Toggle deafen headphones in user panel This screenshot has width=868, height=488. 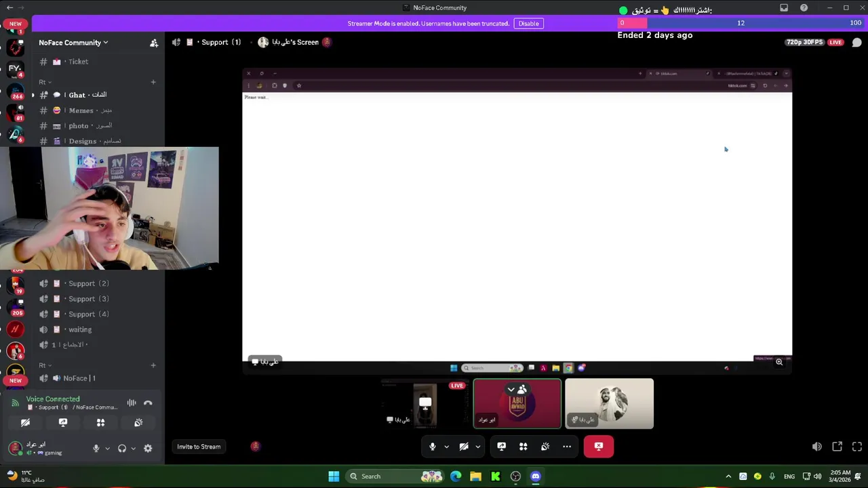(122, 448)
